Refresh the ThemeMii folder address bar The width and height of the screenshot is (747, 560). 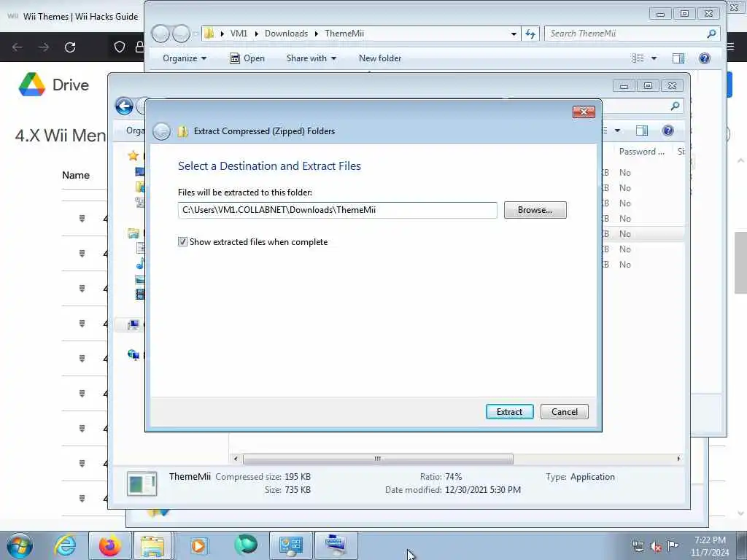click(x=530, y=34)
